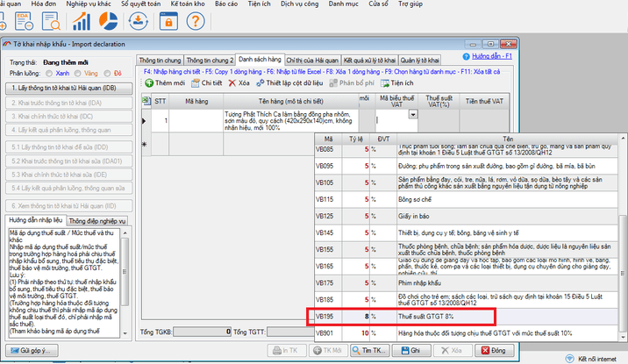Click the Thêm mới green plus button
This screenshot has width=628, height=364.
coord(164,82)
